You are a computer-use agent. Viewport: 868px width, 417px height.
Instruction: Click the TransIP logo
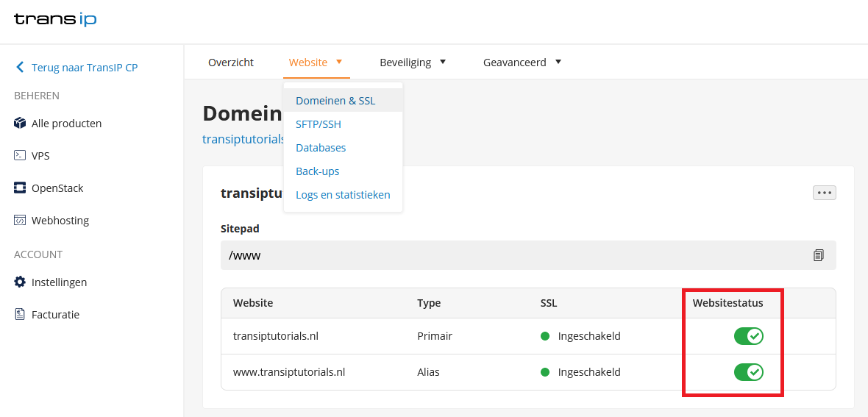pos(55,20)
